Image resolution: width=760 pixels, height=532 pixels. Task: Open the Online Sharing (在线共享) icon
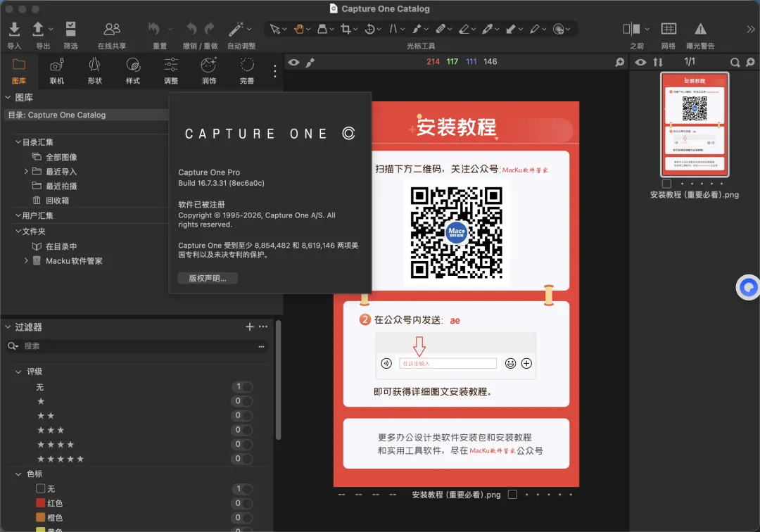111,29
